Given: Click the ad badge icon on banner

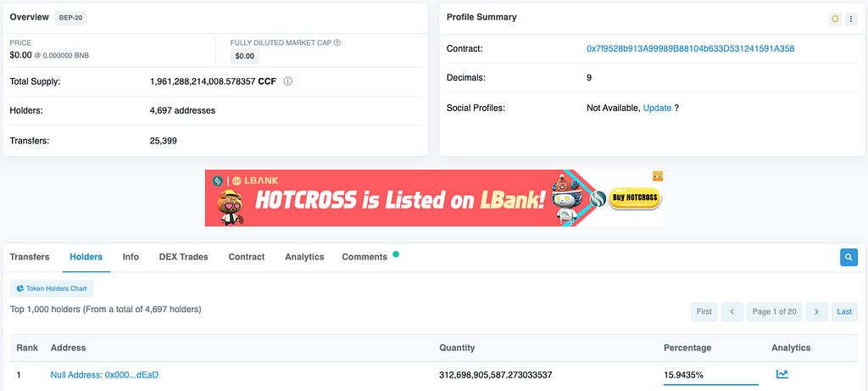Looking at the screenshot, I should (x=658, y=176).
